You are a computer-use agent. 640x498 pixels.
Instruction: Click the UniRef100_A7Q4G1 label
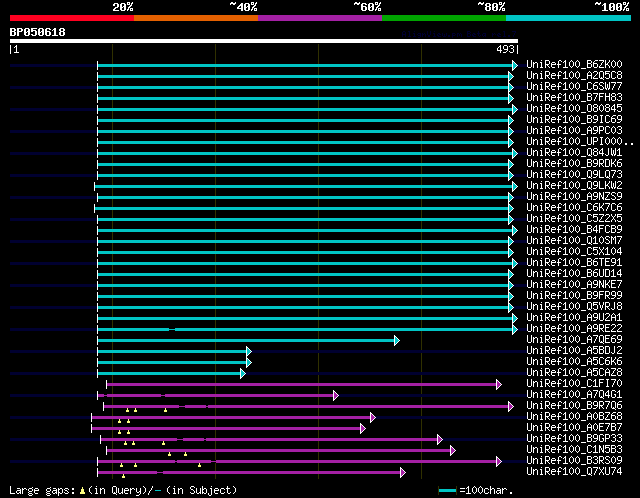(574, 395)
